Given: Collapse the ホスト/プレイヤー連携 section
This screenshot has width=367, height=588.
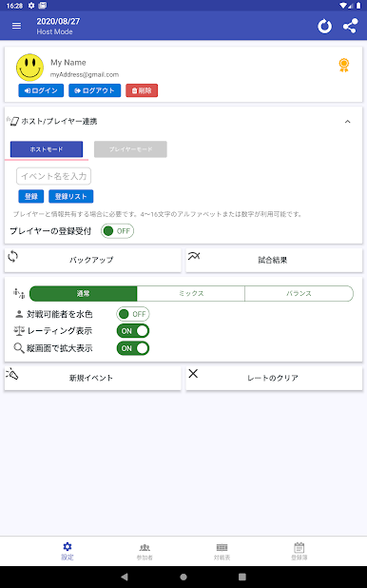Looking at the screenshot, I should point(347,122).
